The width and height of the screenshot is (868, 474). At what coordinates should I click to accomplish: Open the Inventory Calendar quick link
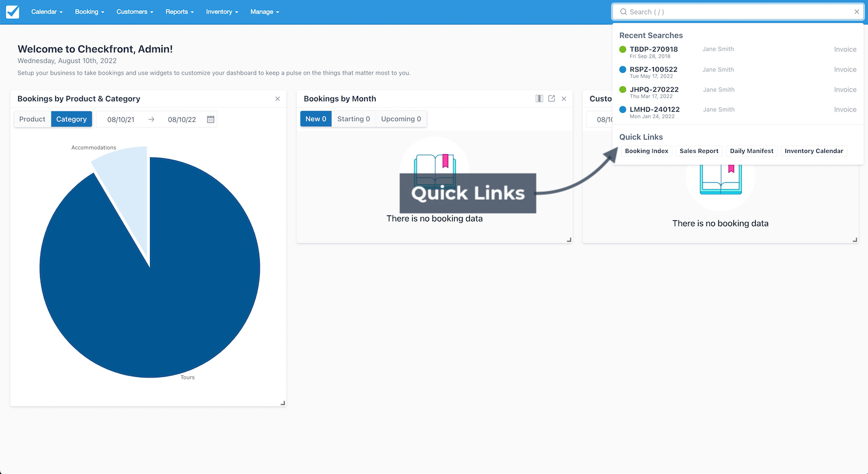(x=814, y=151)
